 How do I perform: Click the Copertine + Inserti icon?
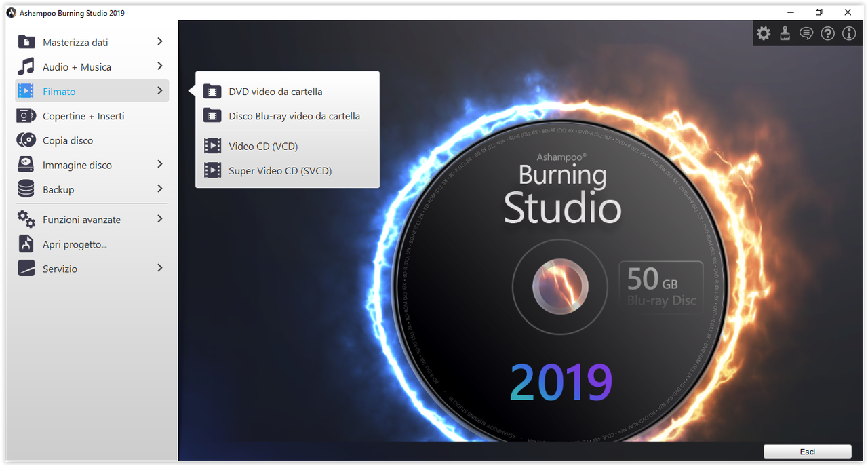pyautogui.click(x=26, y=116)
